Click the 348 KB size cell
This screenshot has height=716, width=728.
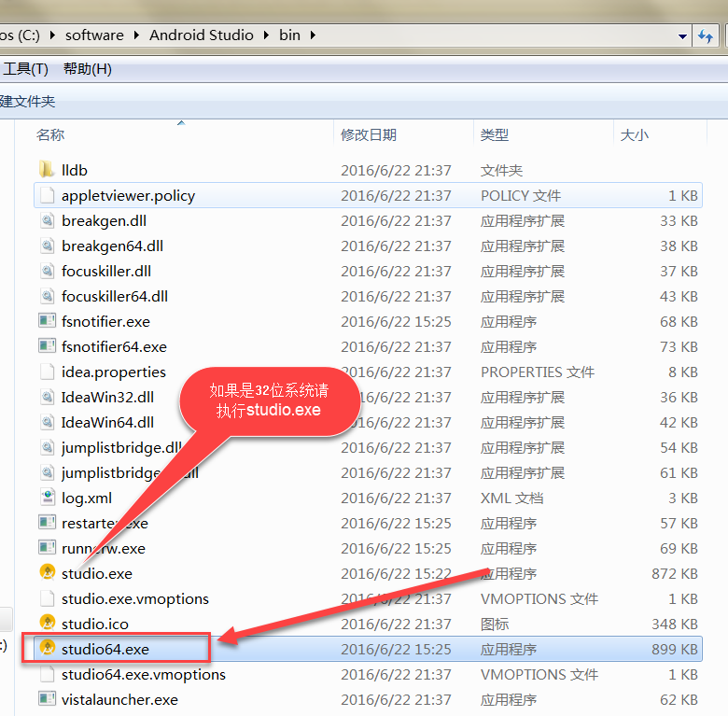tap(675, 625)
